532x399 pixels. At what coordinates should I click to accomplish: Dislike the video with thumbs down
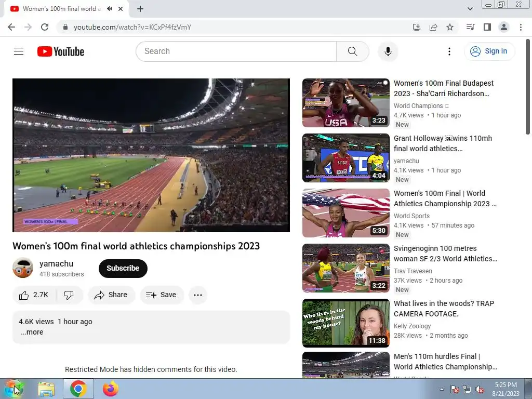[x=69, y=295]
